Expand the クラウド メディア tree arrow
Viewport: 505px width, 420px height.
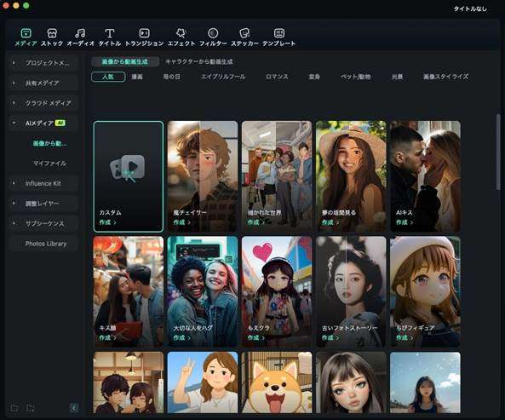(14, 103)
